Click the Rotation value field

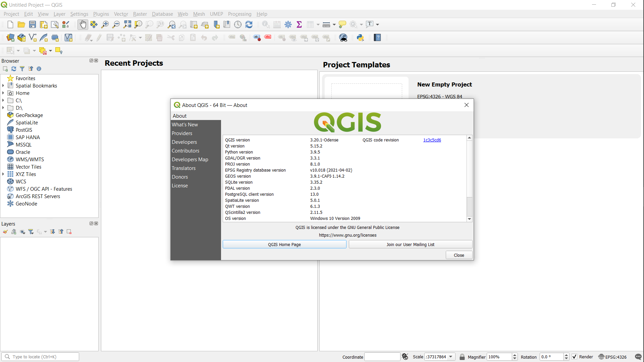pyautogui.click(x=551, y=357)
